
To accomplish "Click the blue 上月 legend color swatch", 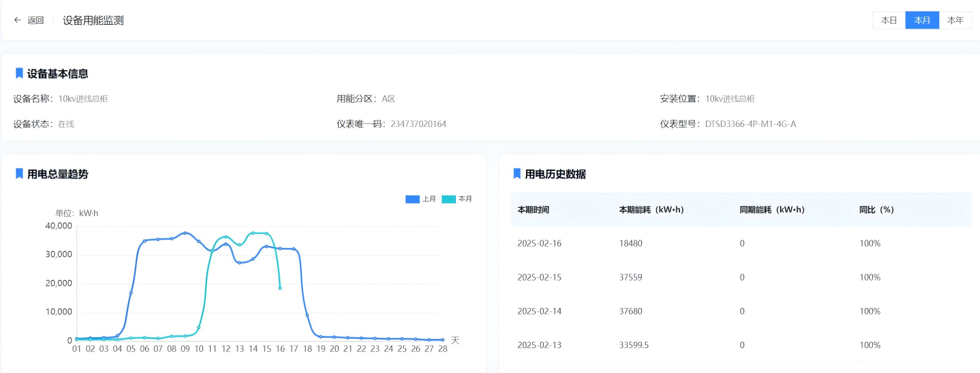I will pyautogui.click(x=413, y=199).
